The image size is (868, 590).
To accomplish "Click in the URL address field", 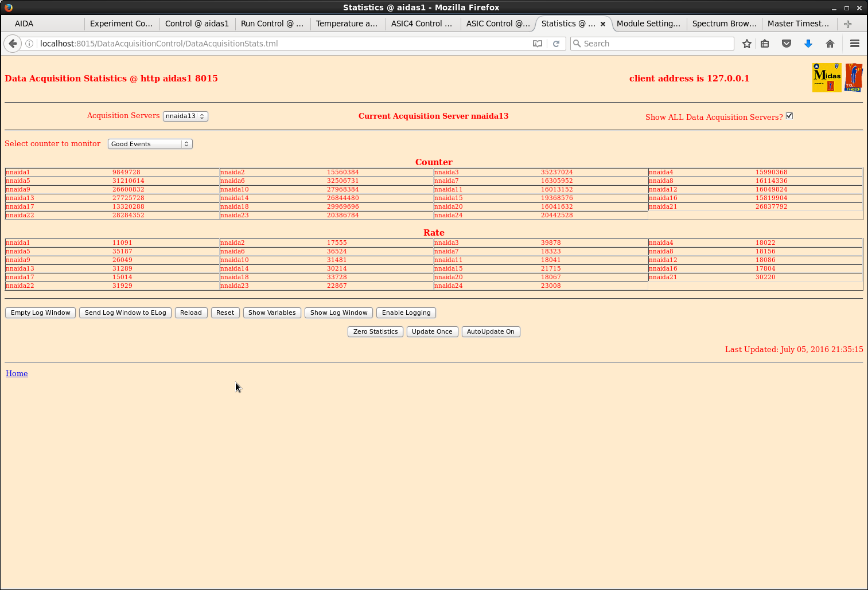I will [281, 44].
